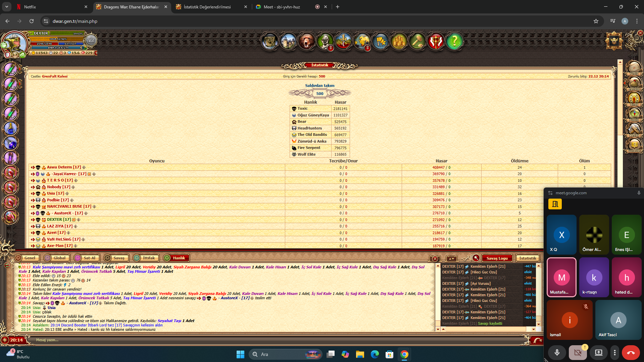644x362 pixels.
Task: Click the DEXTER character portrait
Action: (15, 44)
